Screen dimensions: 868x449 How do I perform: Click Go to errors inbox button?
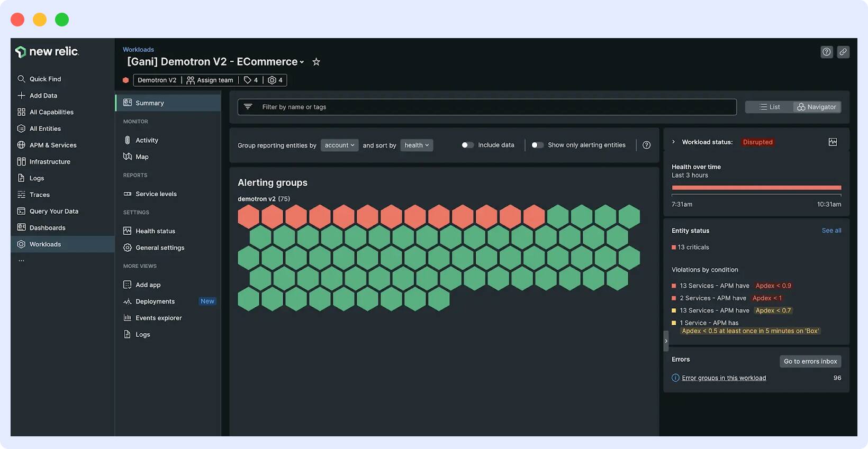[810, 361]
